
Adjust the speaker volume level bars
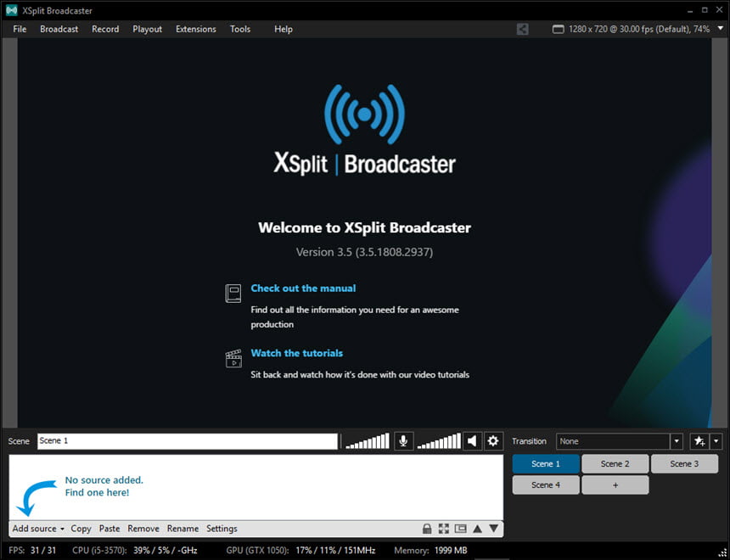[439, 441]
